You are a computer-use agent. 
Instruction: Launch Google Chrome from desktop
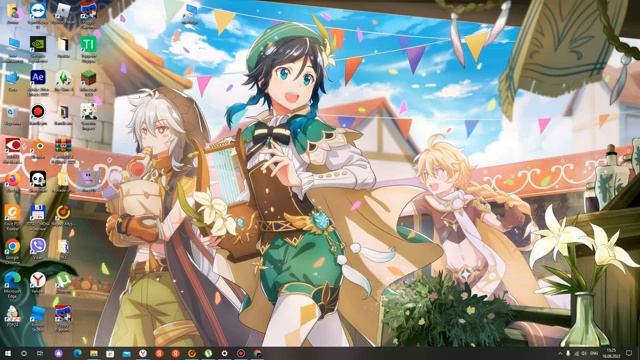13,247
